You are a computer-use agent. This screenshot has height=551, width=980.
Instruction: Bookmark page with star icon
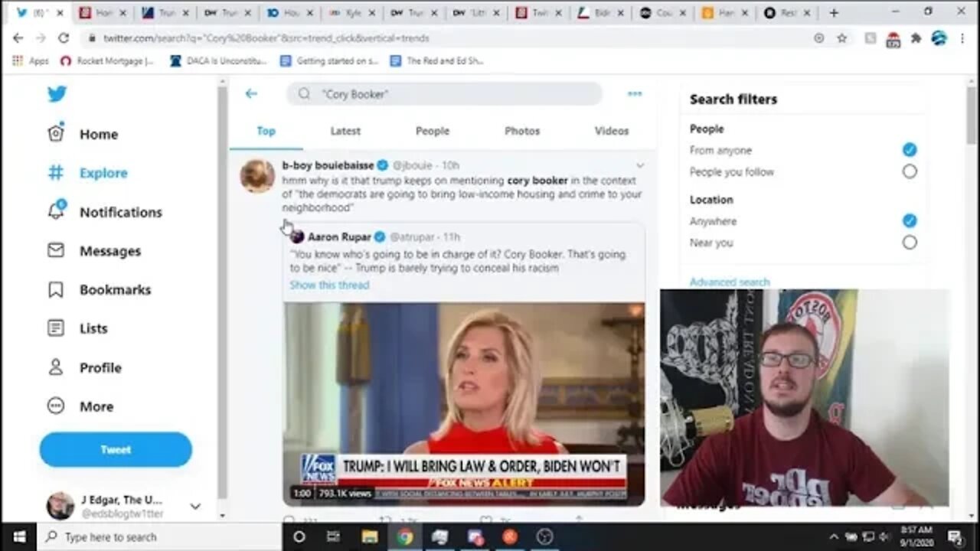[x=841, y=38]
